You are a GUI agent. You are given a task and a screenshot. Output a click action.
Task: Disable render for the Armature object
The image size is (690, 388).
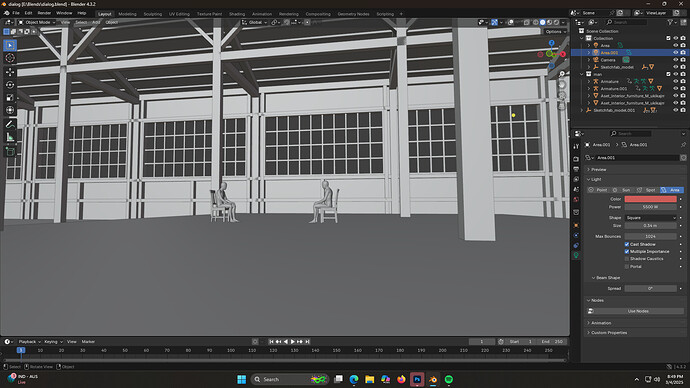coord(683,81)
